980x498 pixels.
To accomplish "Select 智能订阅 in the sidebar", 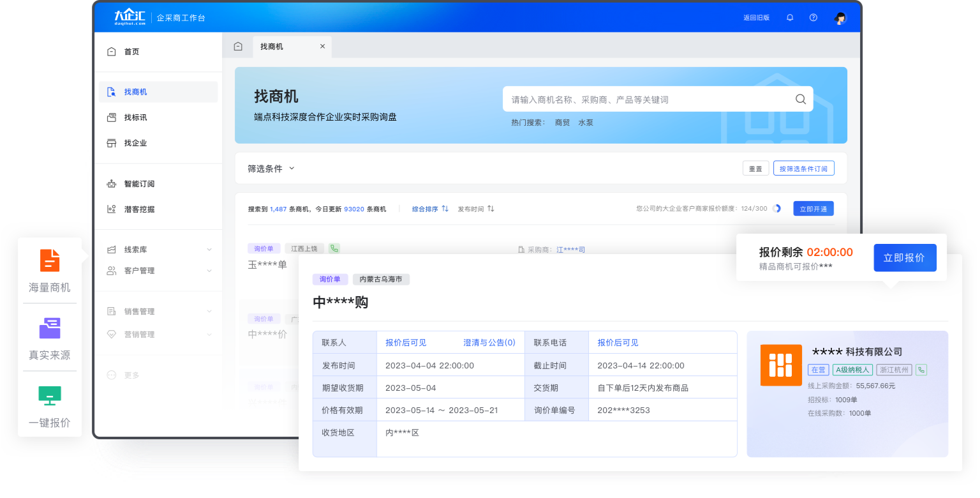I will click(x=139, y=184).
